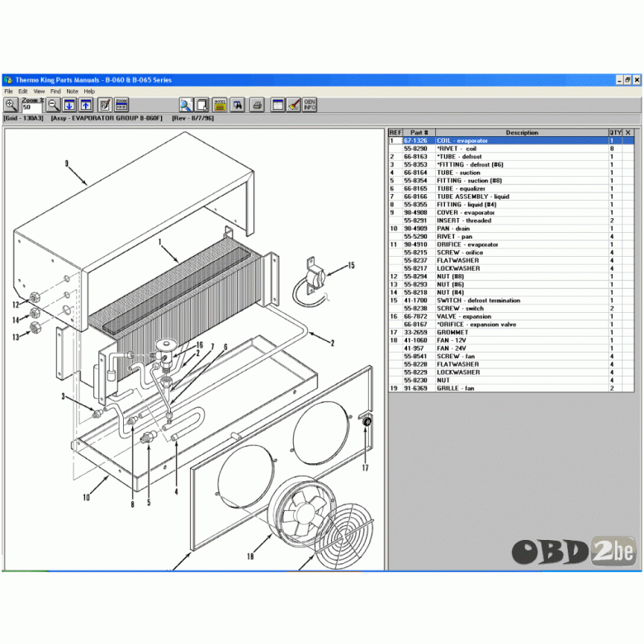Click the ZOOM fit width icon
644x644 pixels.
(x=121, y=105)
